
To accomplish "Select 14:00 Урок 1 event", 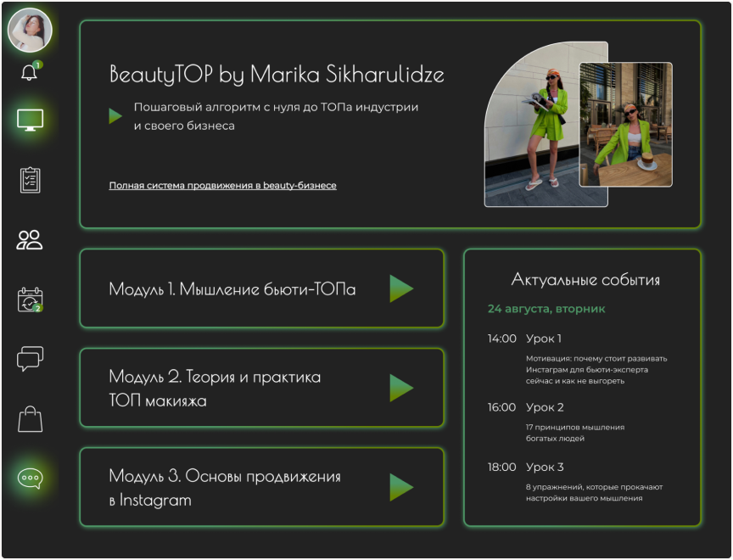I will click(578, 359).
